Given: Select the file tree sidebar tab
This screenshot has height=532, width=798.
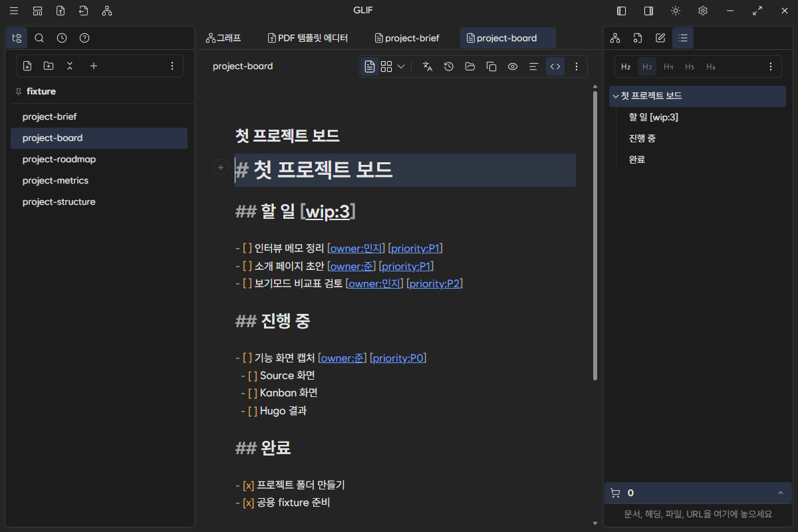Looking at the screenshot, I should 17,38.
